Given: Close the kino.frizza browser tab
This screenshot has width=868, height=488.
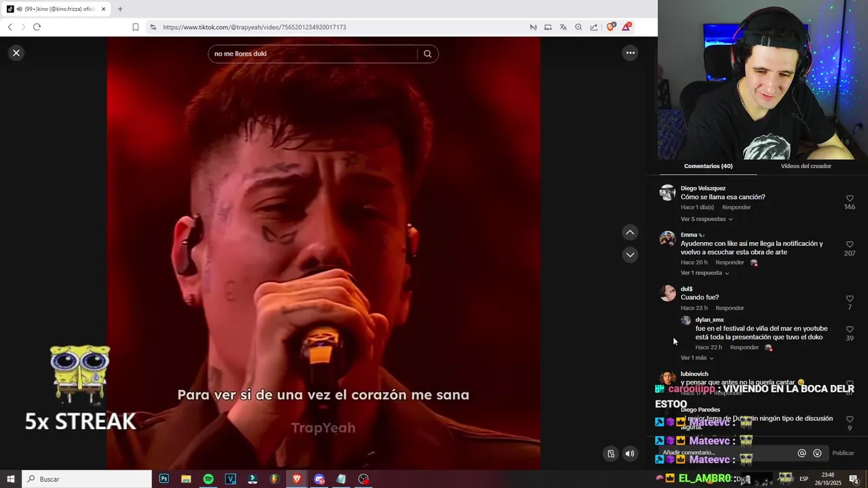Looking at the screenshot, I should 104,9.
